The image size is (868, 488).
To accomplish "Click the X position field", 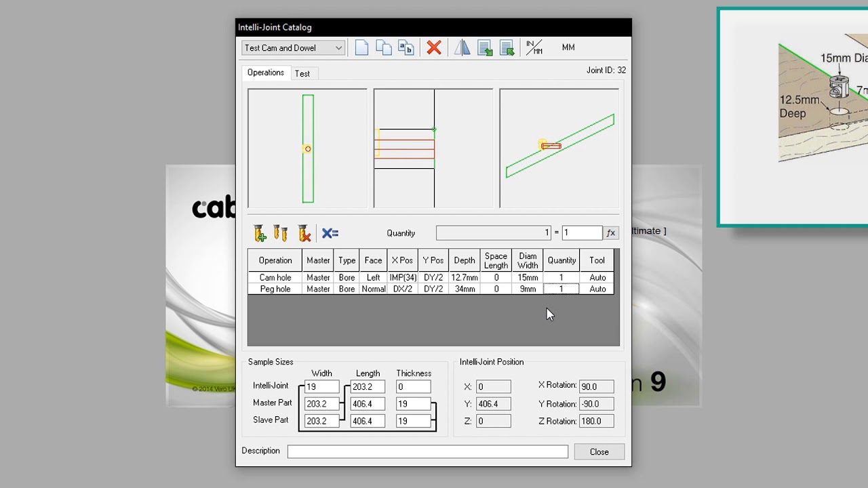I will pos(493,386).
